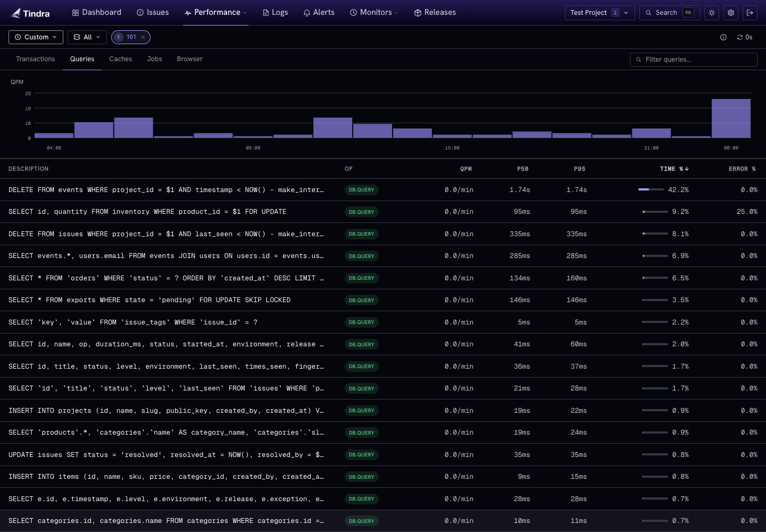The width and height of the screenshot is (766, 532).
Task: Go to the Issues page
Action: coord(153,12)
